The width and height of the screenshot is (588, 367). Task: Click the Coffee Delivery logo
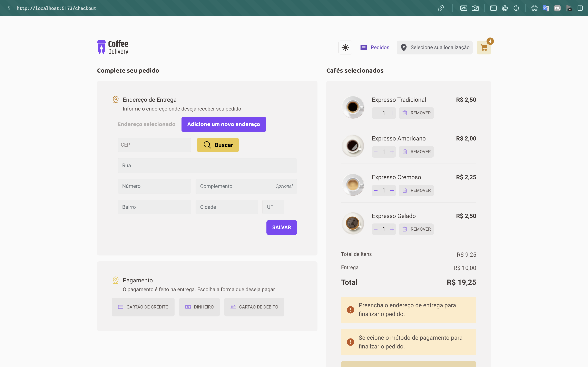(112, 47)
